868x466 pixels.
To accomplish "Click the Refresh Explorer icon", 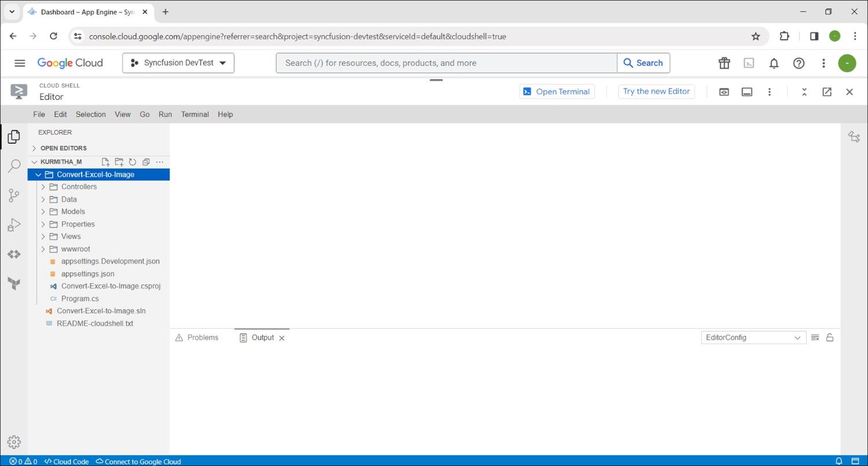I will [132, 162].
